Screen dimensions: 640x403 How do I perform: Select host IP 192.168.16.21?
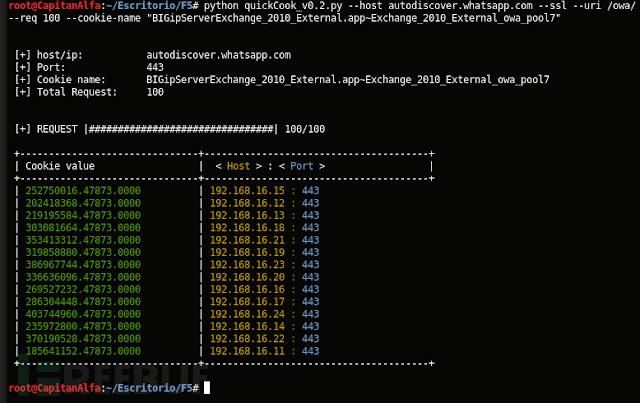pos(247,240)
